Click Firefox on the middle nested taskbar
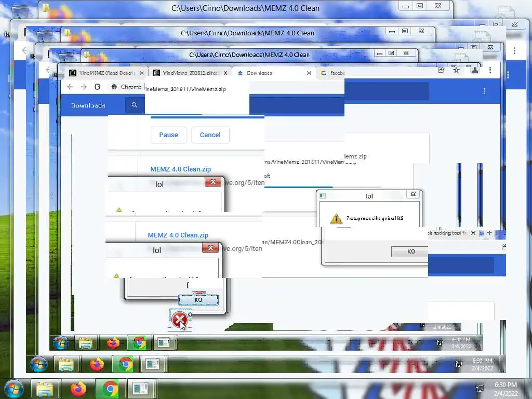 [x=97, y=364]
